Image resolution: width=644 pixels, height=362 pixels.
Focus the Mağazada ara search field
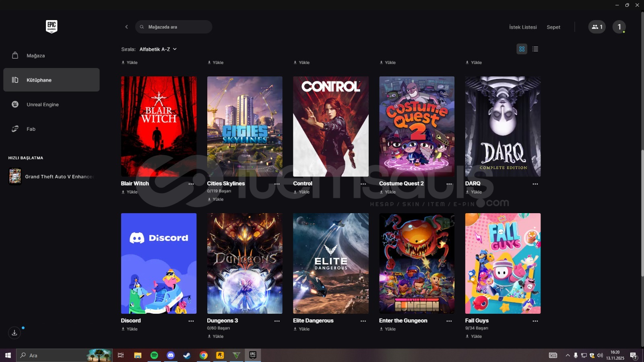pos(173,27)
